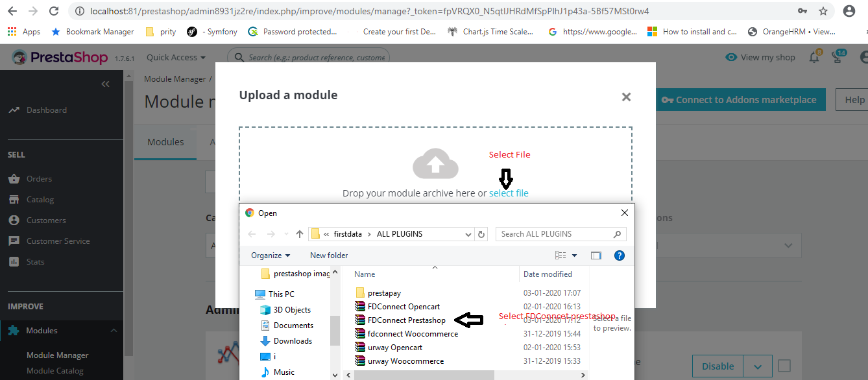Open the orders cart notification icon
868x380 pixels.
click(x=838, y=58)
